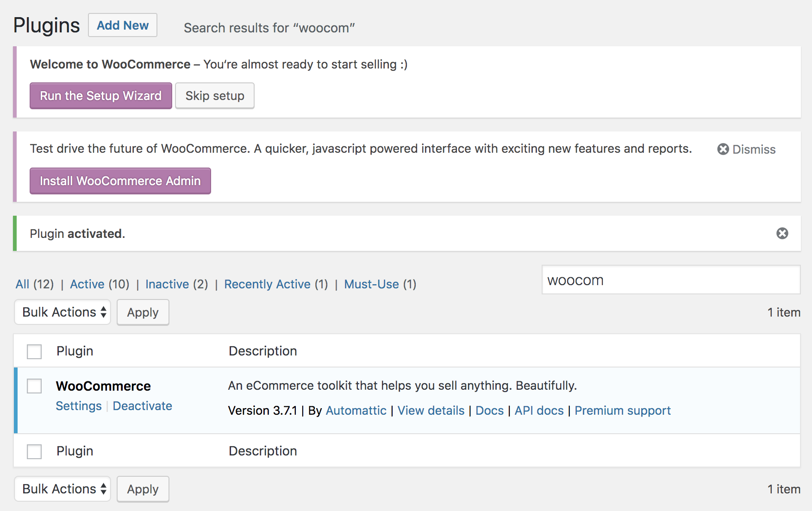
Task: Click the bottom Description column footer label
Action: (263, 451)
